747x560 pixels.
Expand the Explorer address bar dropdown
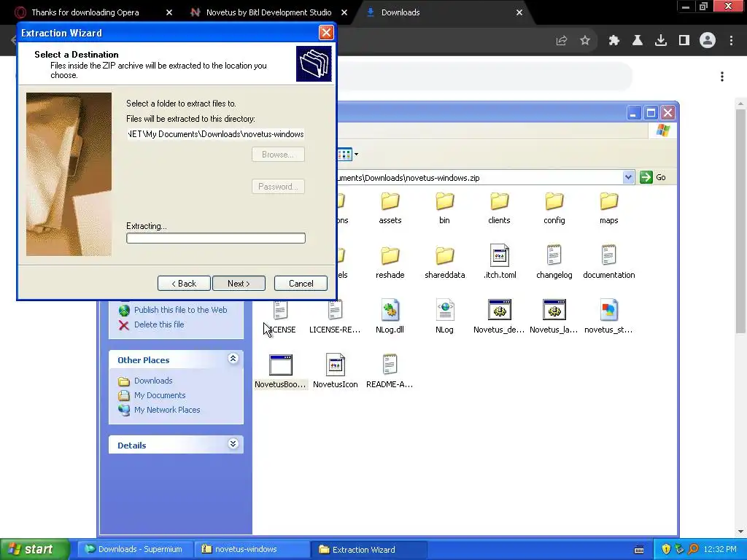(x=628, y=177)
